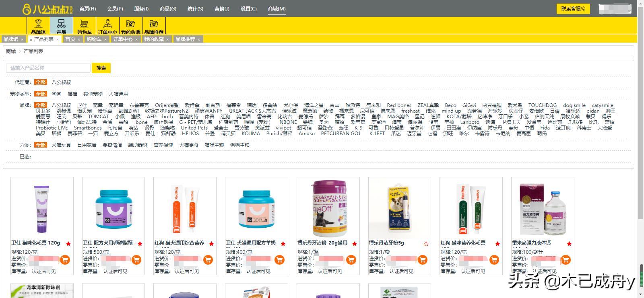Add 红狗 猫犬通用综合营养 to cart

click(x=208, y=260)
